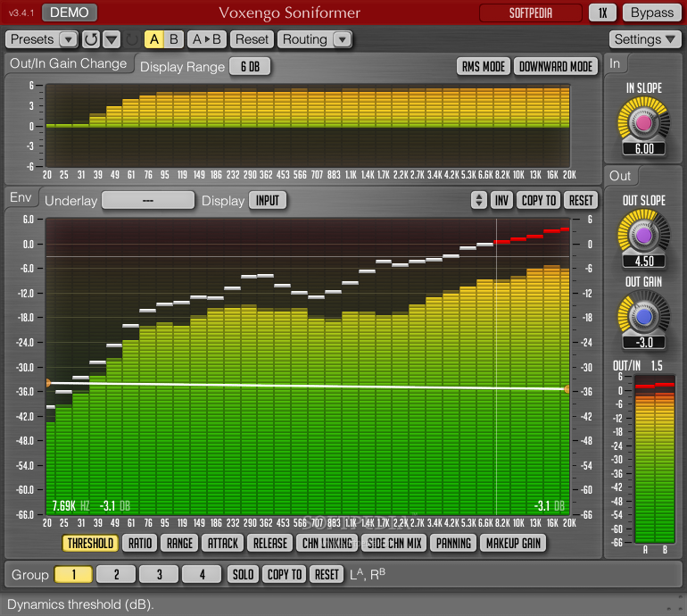This screenshot has height=616, width=687.
Task: Select channel Group 4
Action: 202,574
